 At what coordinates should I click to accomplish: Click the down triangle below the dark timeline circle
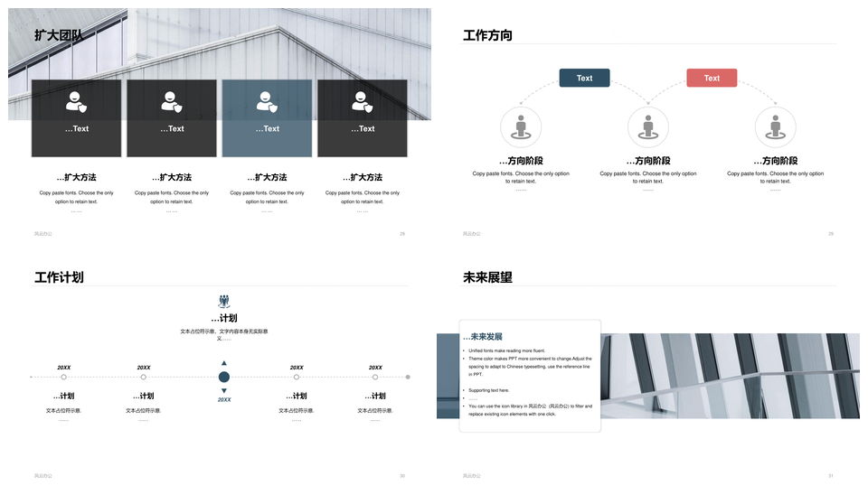(224, 390)
